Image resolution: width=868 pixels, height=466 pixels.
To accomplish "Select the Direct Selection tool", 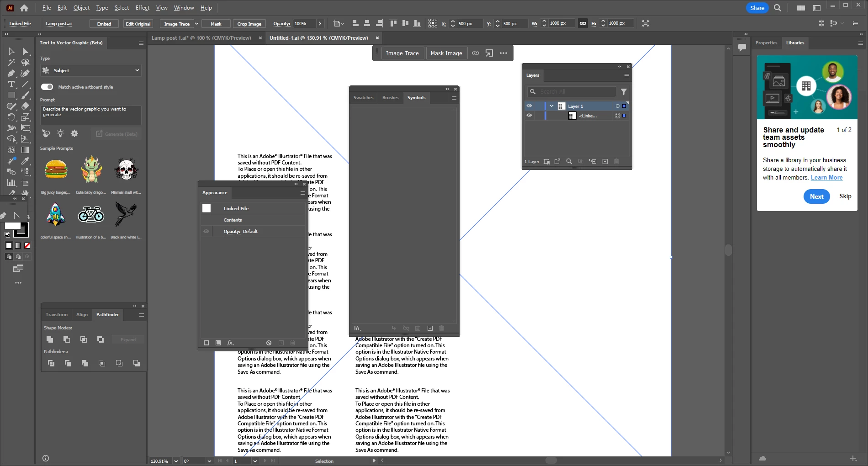I will click(x=26, y=52).
